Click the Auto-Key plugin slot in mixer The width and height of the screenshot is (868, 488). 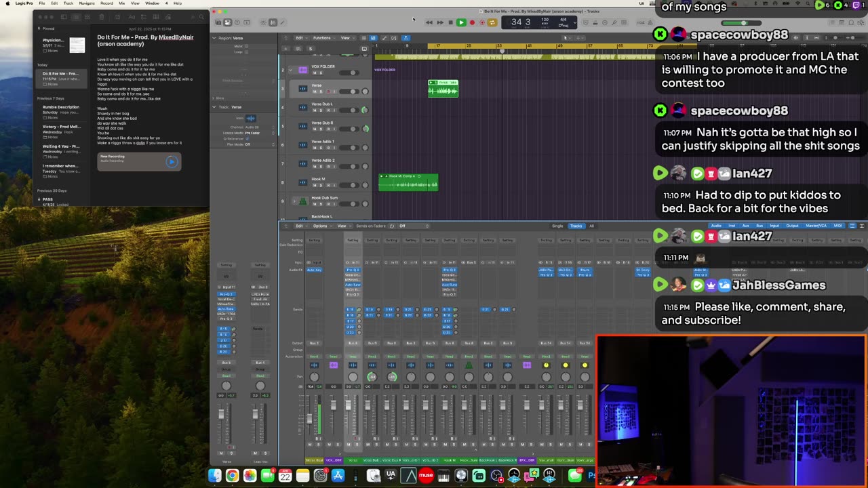click(x=314, y=270)
